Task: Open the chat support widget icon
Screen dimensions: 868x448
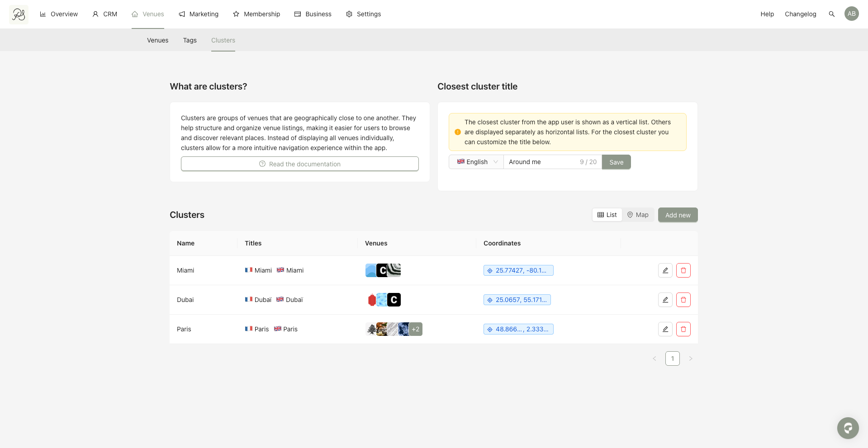Action: [x=848, y=428]
